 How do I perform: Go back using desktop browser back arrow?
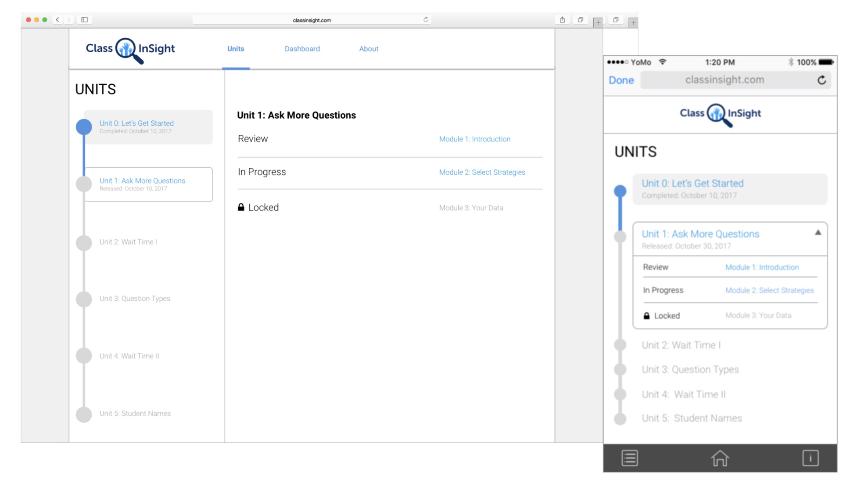point(57,20)
